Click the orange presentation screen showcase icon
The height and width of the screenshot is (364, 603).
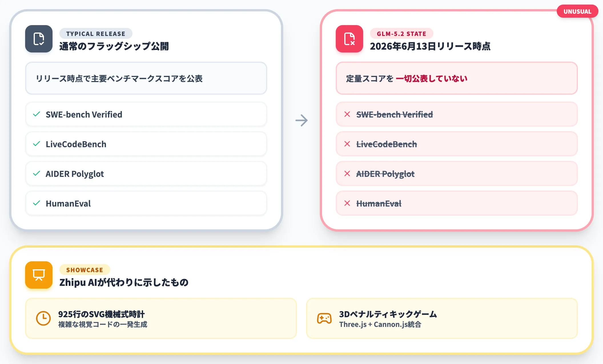pos(39,275)
